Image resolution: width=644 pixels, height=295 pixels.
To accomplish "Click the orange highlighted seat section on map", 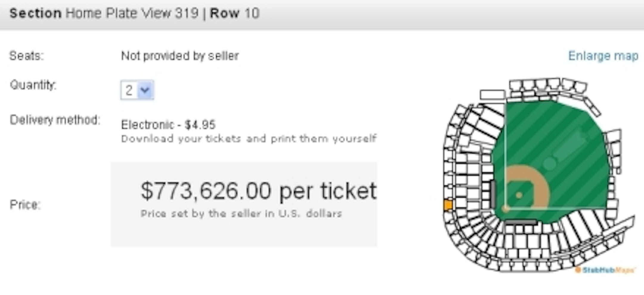I will click(448, 205).
